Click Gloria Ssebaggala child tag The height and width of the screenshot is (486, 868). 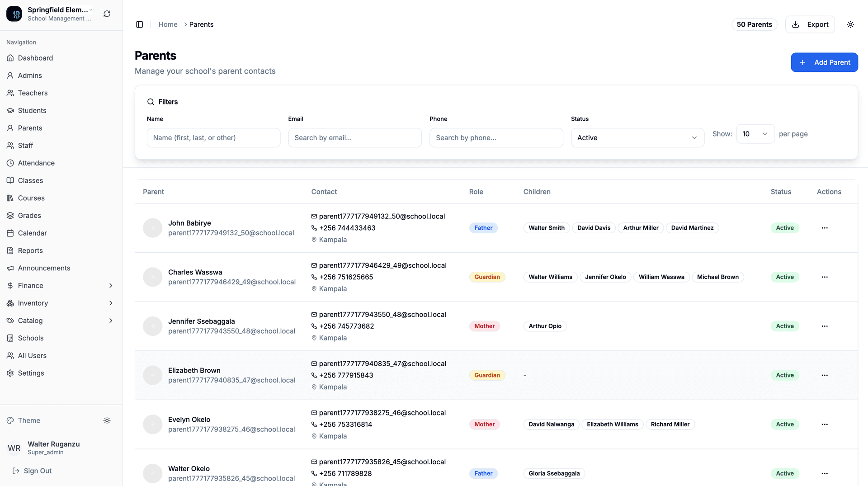[x=554, y=473]
